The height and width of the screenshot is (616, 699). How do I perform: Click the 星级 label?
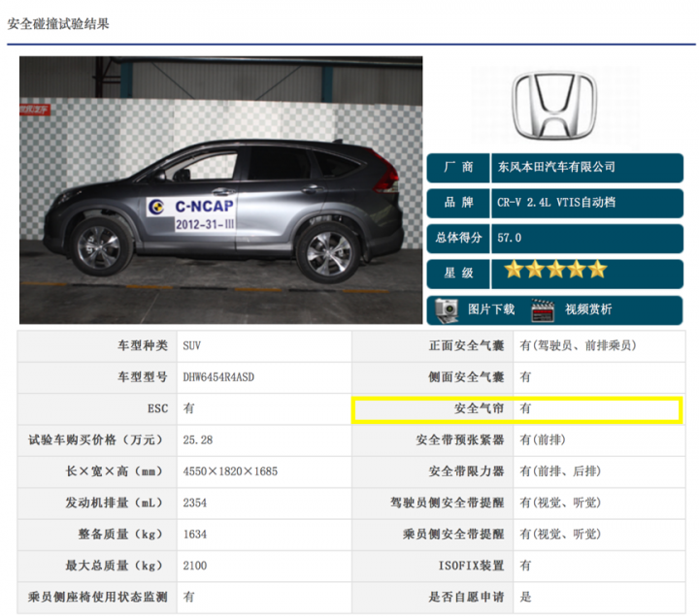tap(458, 273)
